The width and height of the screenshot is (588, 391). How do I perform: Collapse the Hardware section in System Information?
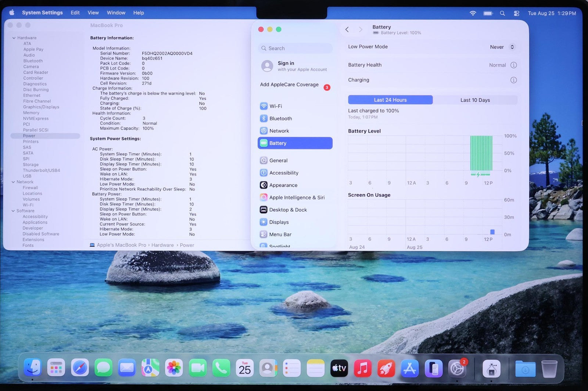(14, 38)
